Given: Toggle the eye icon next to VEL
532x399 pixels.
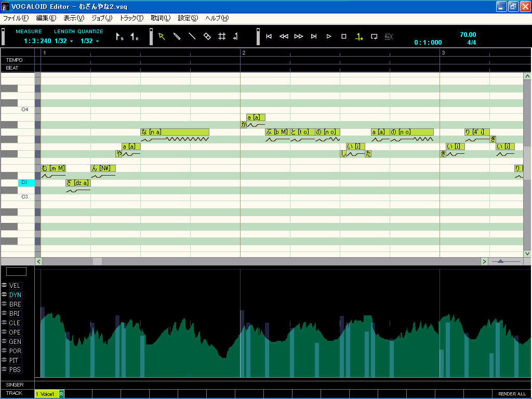Looking at the screenshot, I should pos(4,285).
